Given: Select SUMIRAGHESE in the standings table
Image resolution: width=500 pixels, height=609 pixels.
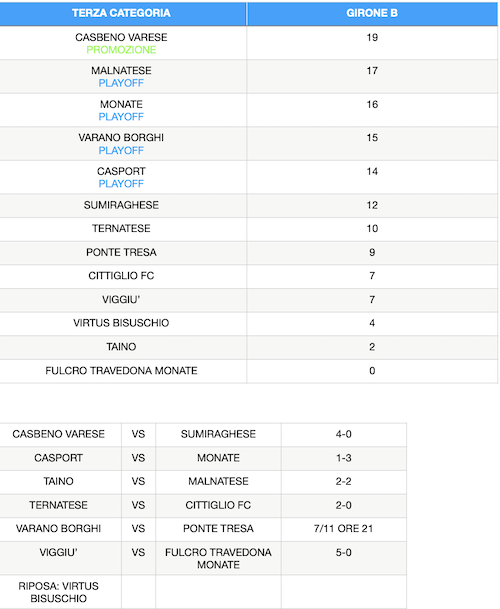Looking at the screenshot, I should (x=121, y=205).
